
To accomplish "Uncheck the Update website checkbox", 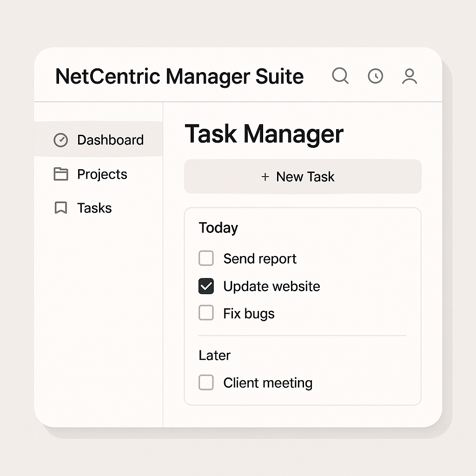I will point(206,286).
